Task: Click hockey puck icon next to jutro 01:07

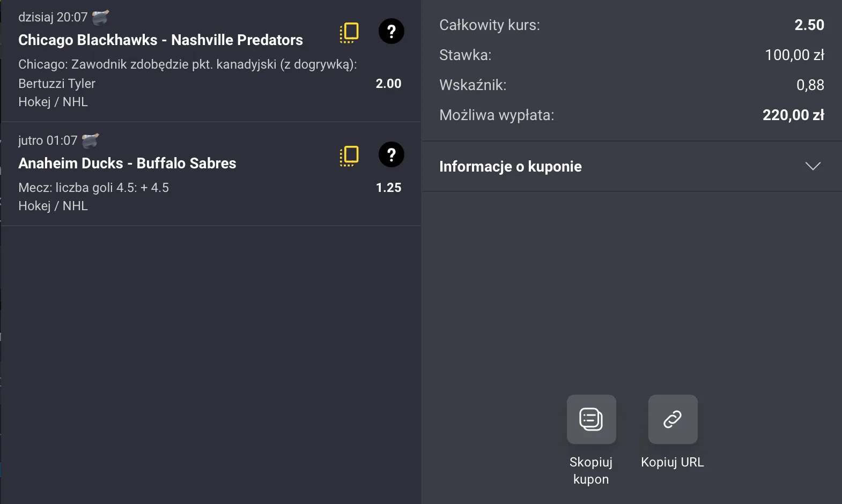Action: coord(90,140)
